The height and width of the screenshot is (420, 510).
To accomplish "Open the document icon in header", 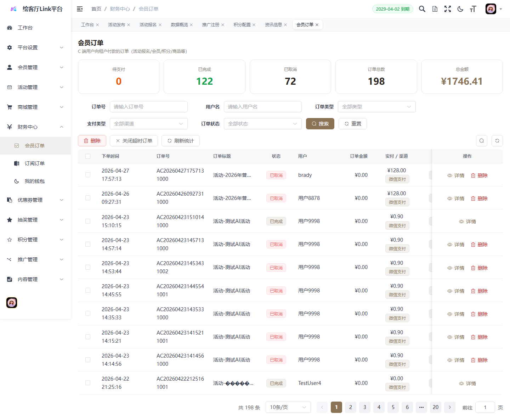I will [x=435, y=9].
